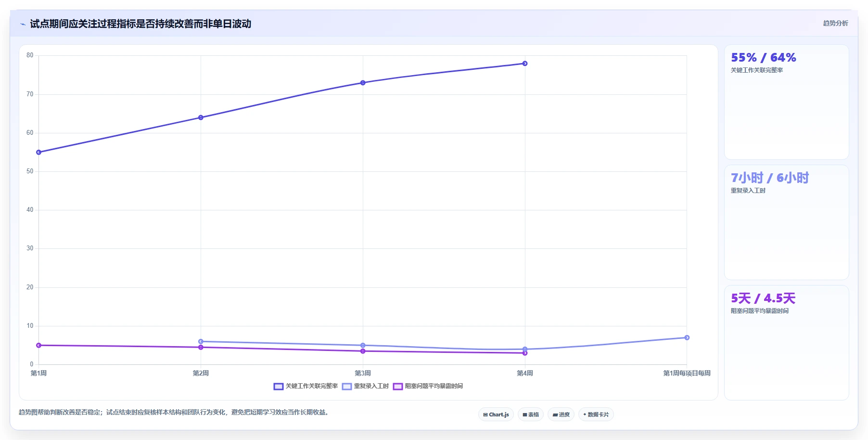Click the 表格 chip
This screenshot has height=440, width=868.
(531, 414)
